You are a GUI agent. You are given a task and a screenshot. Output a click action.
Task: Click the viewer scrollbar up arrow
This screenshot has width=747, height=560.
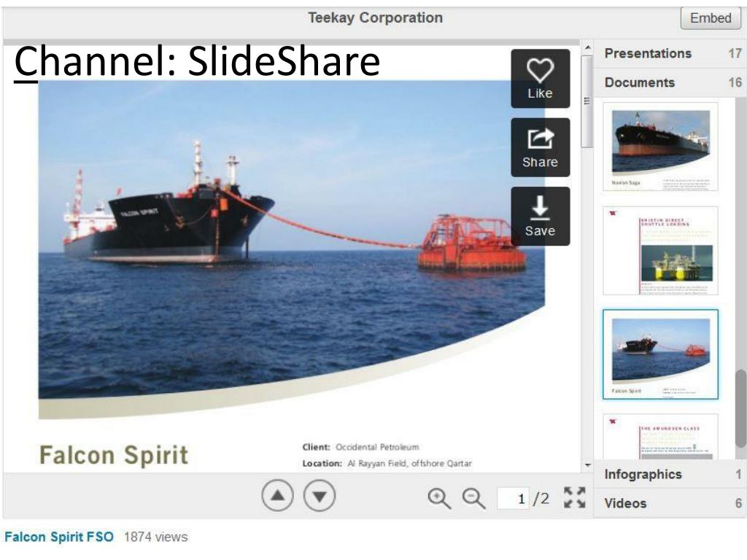[588, 47]
